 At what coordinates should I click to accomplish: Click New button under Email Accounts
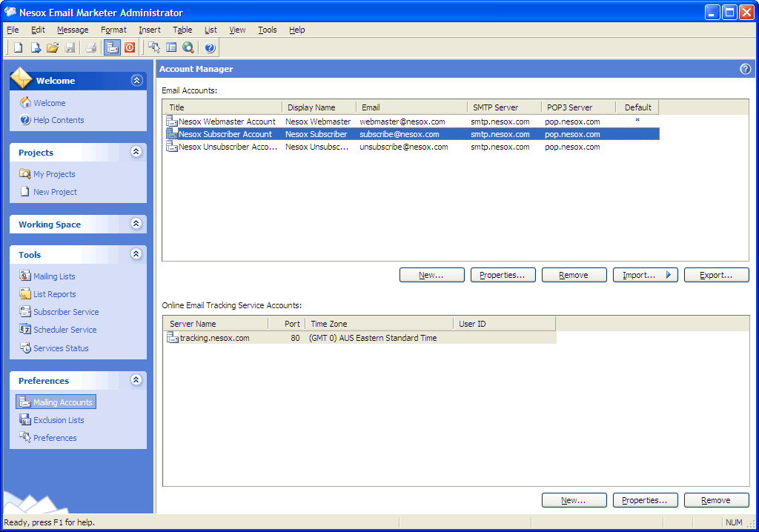pos(432,274)
